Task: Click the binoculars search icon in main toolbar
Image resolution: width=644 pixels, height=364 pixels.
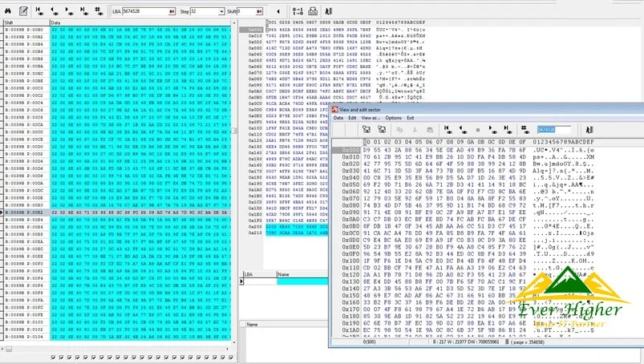Action: (8, 11)
